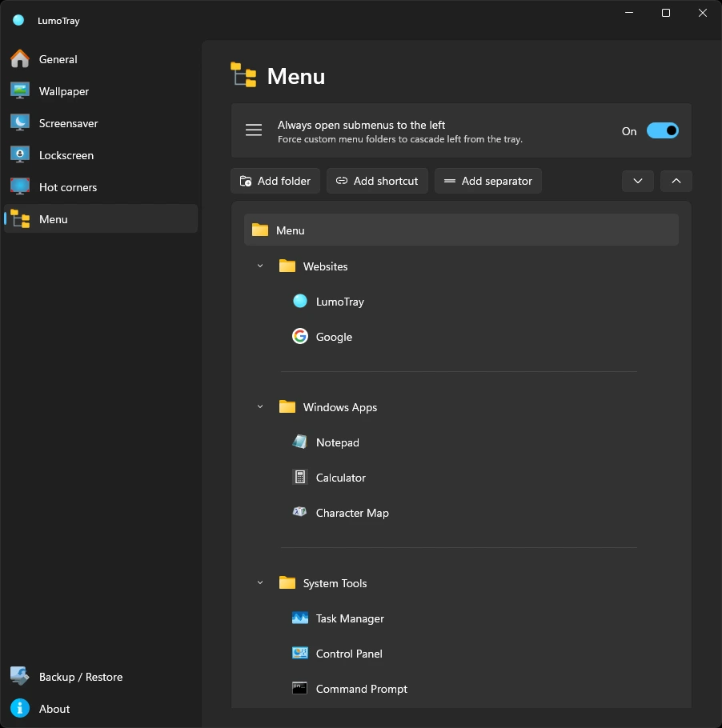The height and width of the screenshot is (728, 722).
Task: Click the Calculator icon
Action: tap(300, 477)
